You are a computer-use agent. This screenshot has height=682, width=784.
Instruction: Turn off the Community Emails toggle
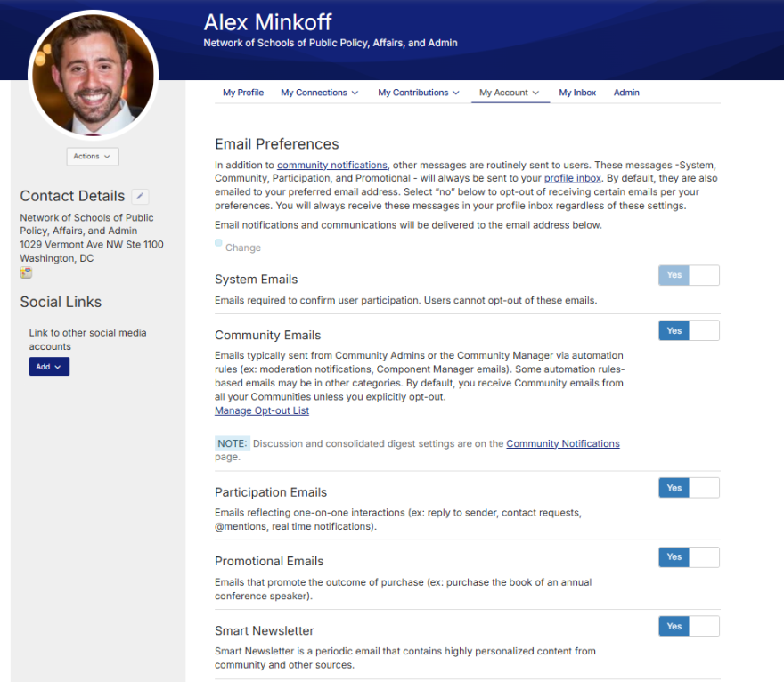coord(689,330)
